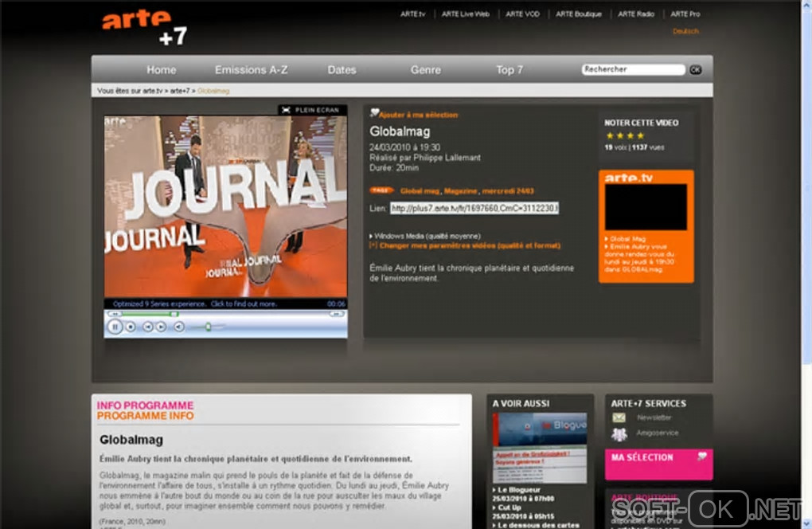Click the Journal video frame

[225, 206]
